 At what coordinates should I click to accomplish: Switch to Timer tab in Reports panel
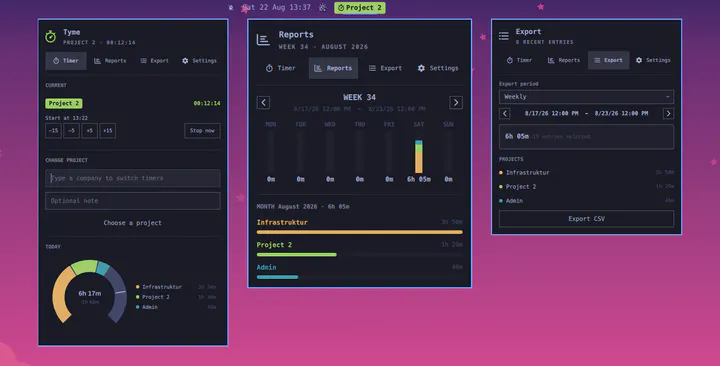(281, 68)
